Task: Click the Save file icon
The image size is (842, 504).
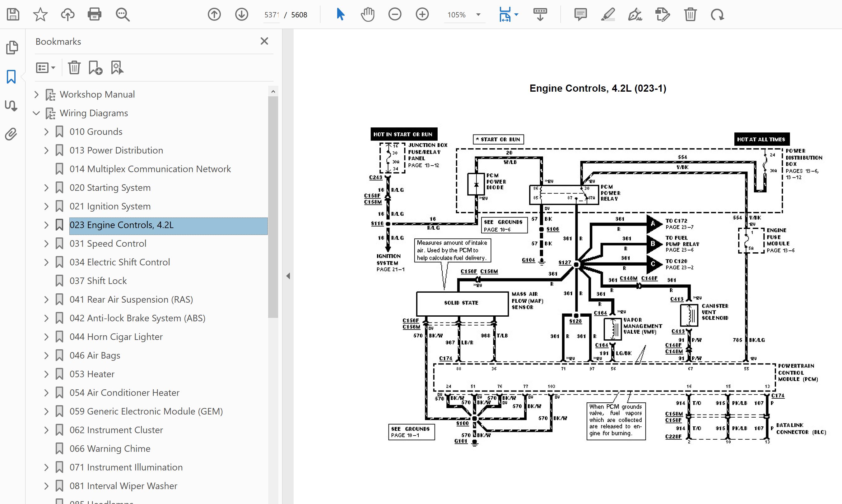Action: (x=13, y=15)
